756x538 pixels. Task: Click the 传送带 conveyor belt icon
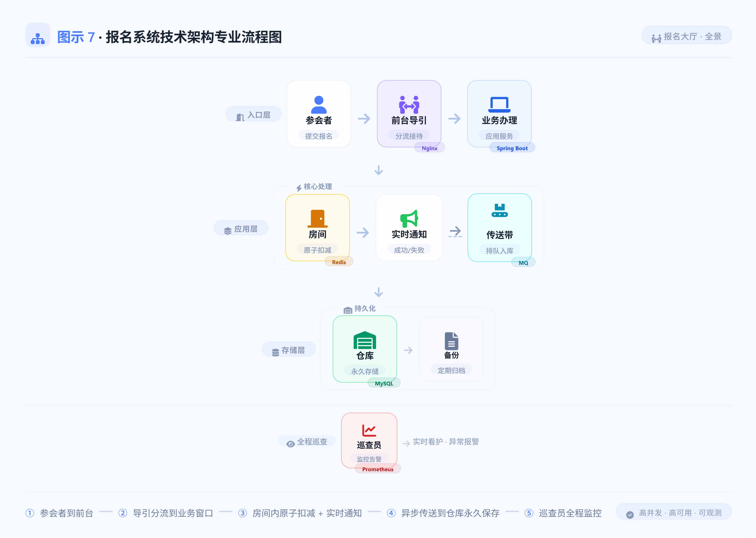499,210
